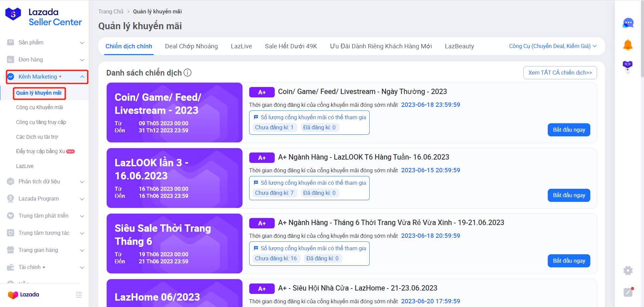
Task: Click the Sản phẩm sidebar icon
Action: pos(10,42)
